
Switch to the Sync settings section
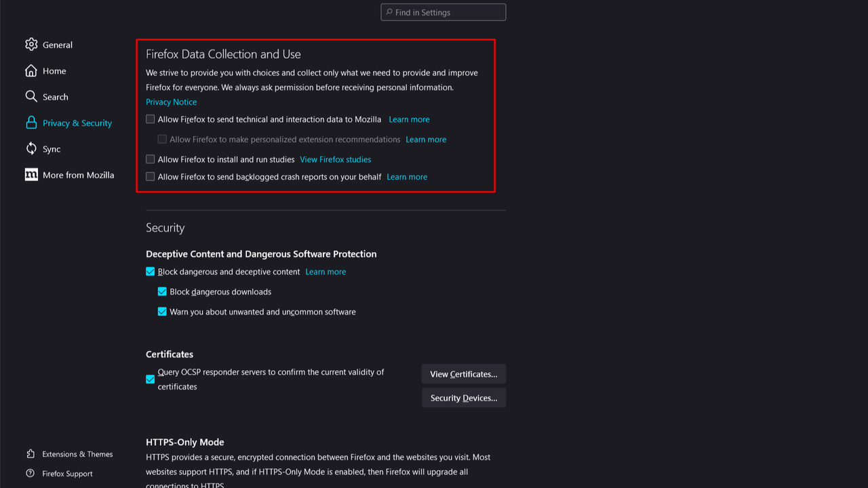point(52,149)
